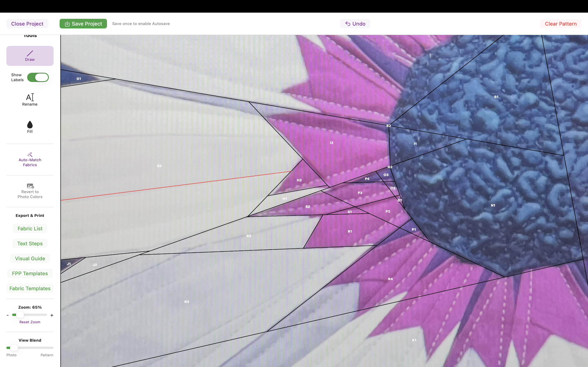
Task: Select the Draw line tool
Action: click(x=30, y=56)
